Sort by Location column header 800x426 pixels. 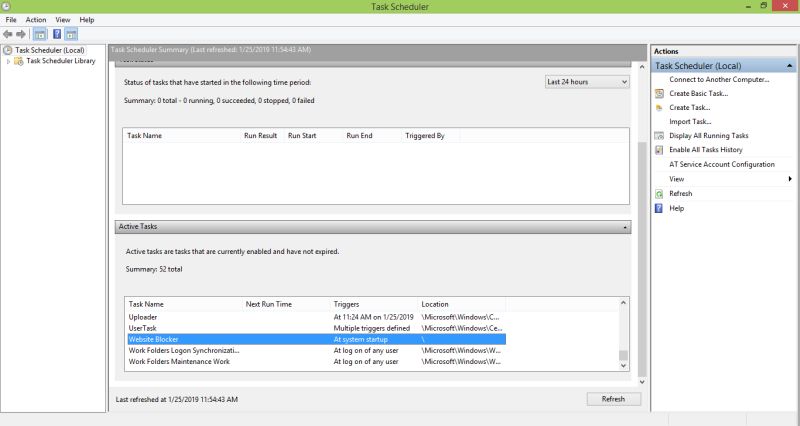(x=461, y=304)
